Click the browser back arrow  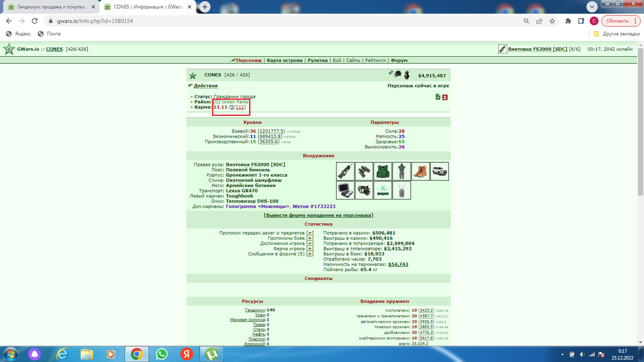[9, 21]
